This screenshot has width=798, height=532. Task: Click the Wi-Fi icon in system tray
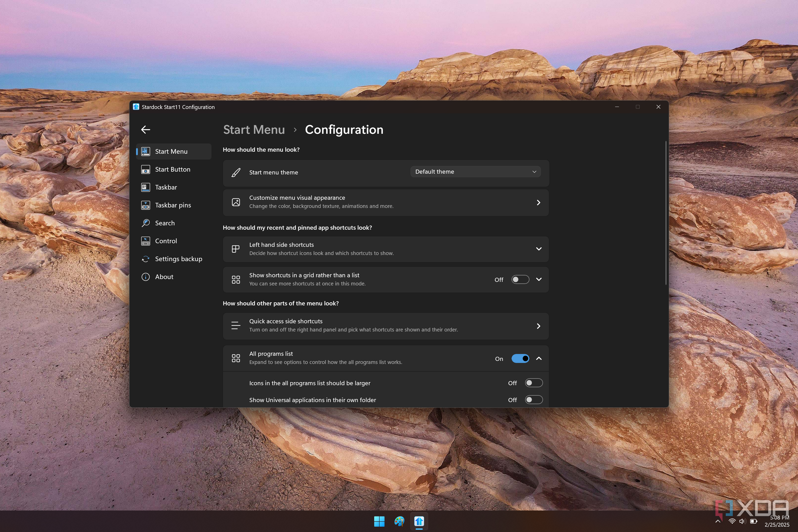click(732, 521)
